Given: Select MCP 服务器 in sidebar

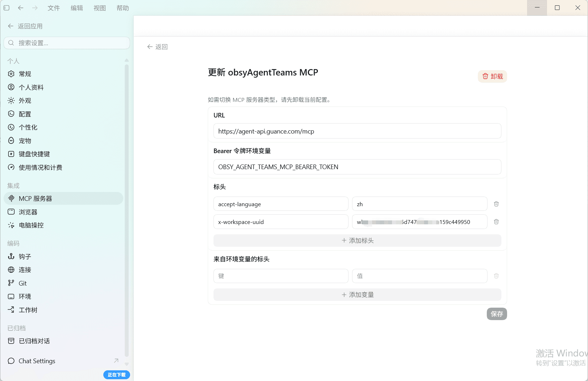Looking at the screenshot, I should tap(63, 198).
